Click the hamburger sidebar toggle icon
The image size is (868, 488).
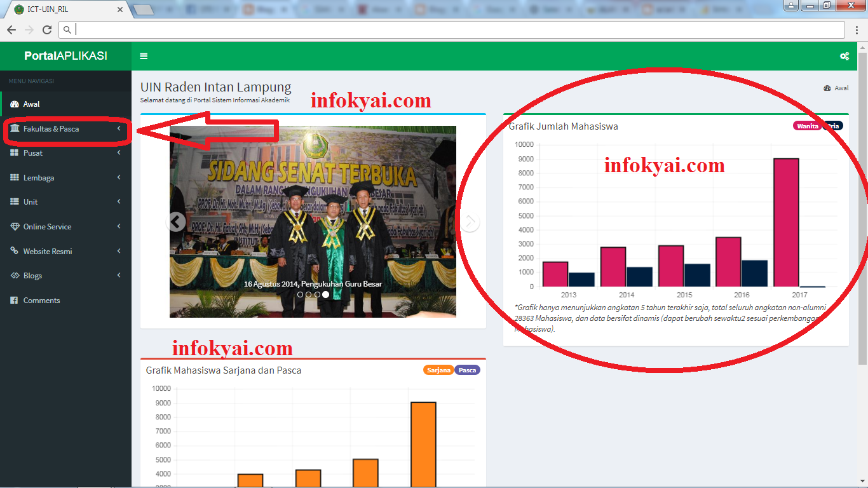click(x=144, y=56)
